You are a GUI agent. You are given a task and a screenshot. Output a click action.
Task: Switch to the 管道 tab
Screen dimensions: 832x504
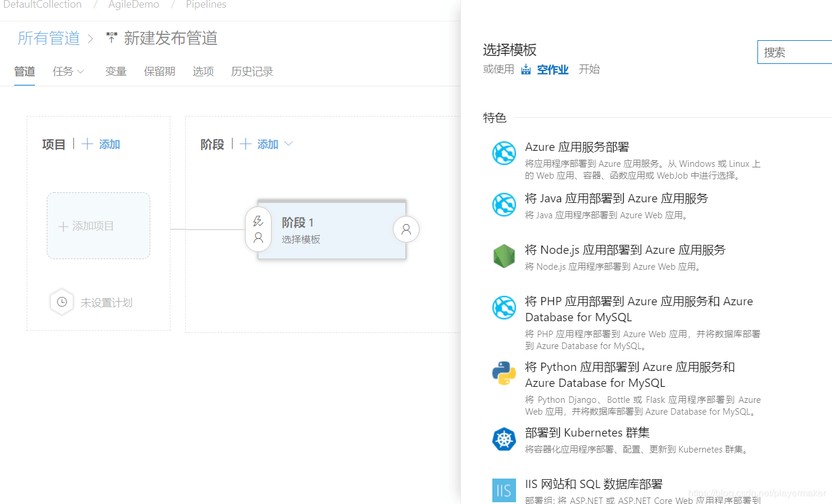(x=24, y=72)
